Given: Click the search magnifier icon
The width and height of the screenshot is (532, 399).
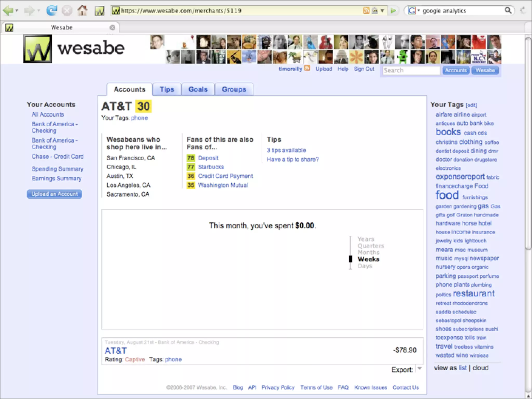Looking at the screenshot, I should click(x=508, y=11).
